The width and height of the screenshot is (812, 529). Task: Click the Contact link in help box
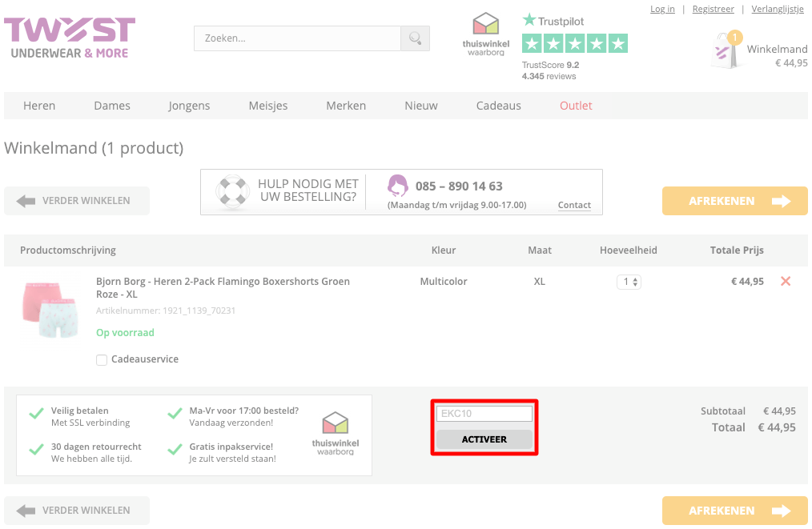[x=574, y=205]
